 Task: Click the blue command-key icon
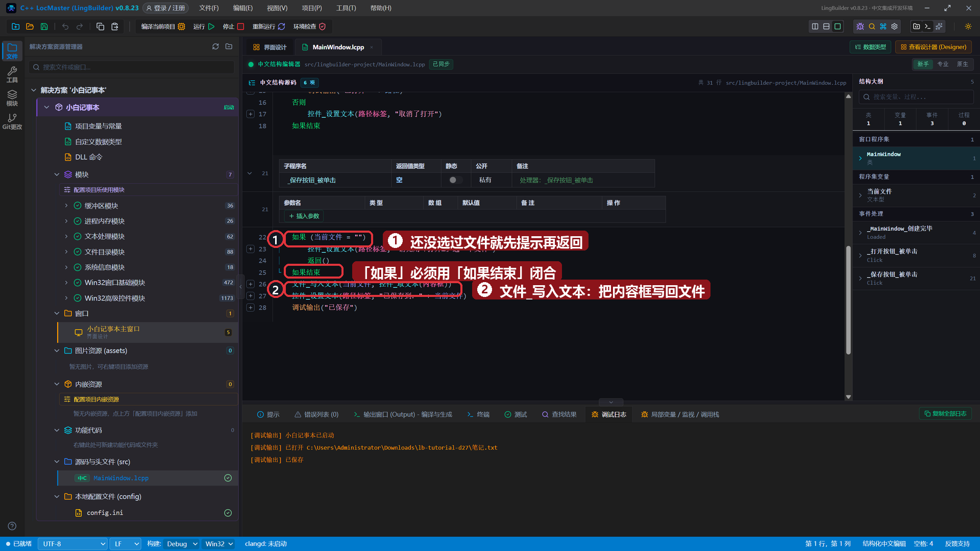pos(883,27)
